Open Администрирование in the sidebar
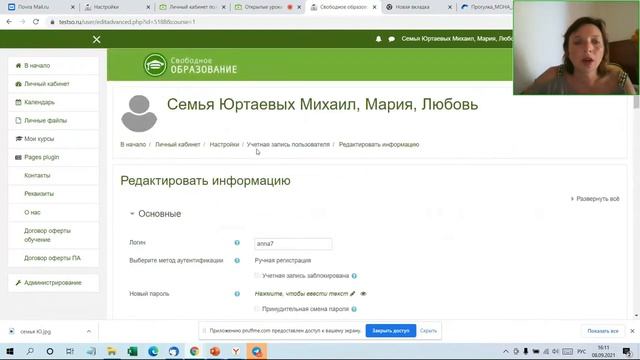 tap(53, 283)
